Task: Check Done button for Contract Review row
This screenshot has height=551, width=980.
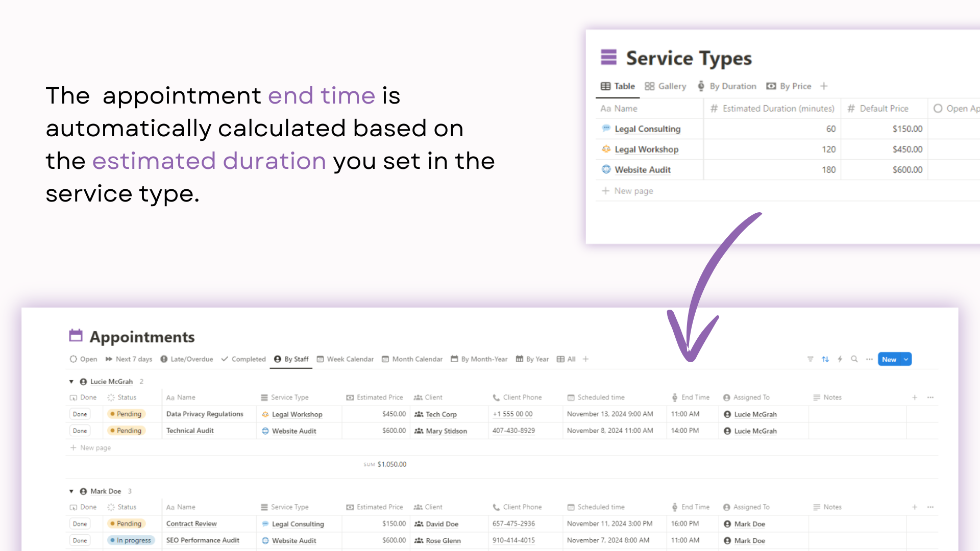Action: (80, 524)
